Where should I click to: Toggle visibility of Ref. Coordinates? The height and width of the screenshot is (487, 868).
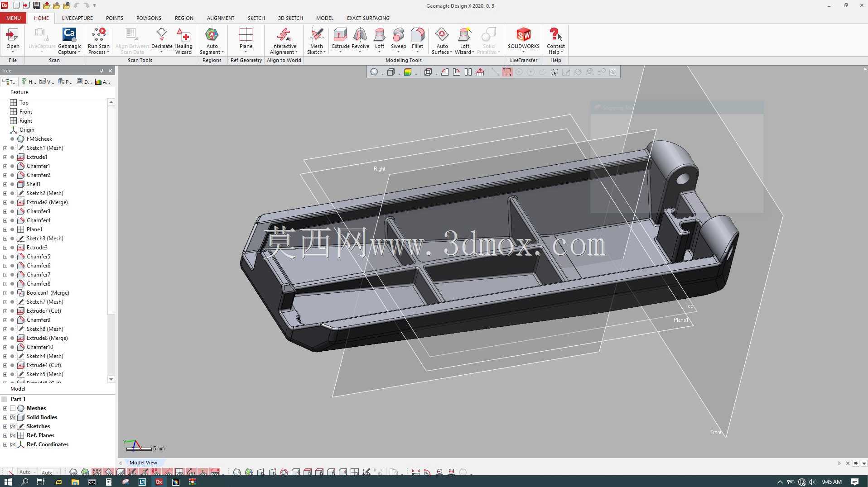pyautogui.click(x=13, y=444)
